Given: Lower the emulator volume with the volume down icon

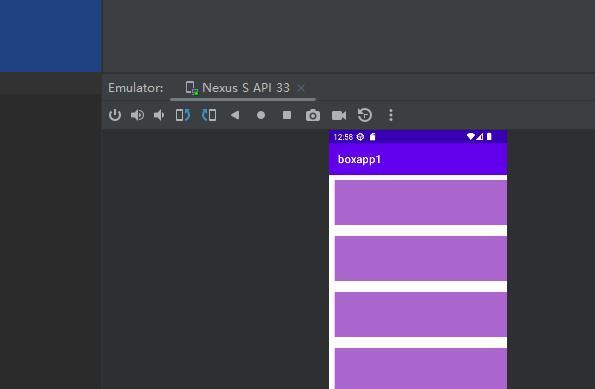Looking at the screenshot, I should click(159, 115).
